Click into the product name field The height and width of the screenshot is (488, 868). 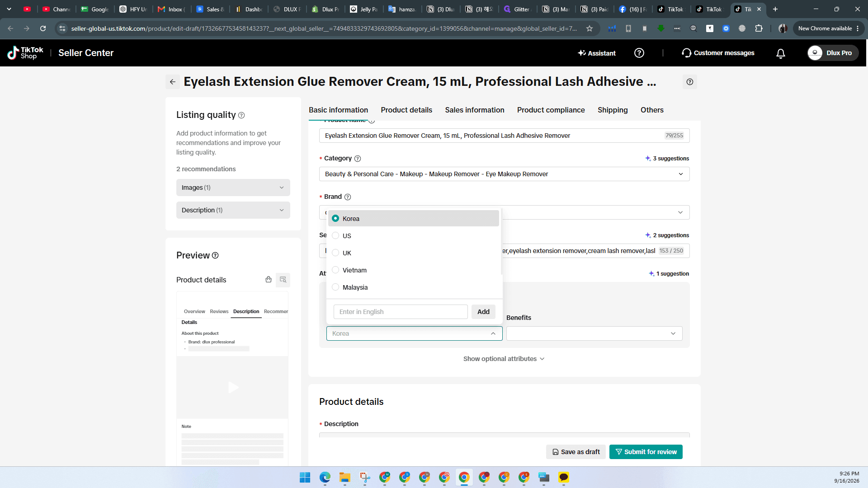[x=505, y=136]
